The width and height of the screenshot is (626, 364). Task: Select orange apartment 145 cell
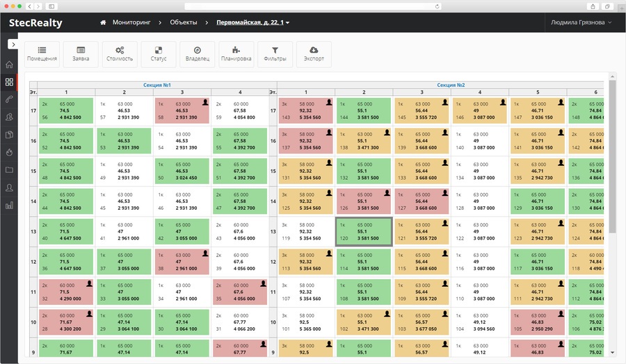tap(422, 110)
